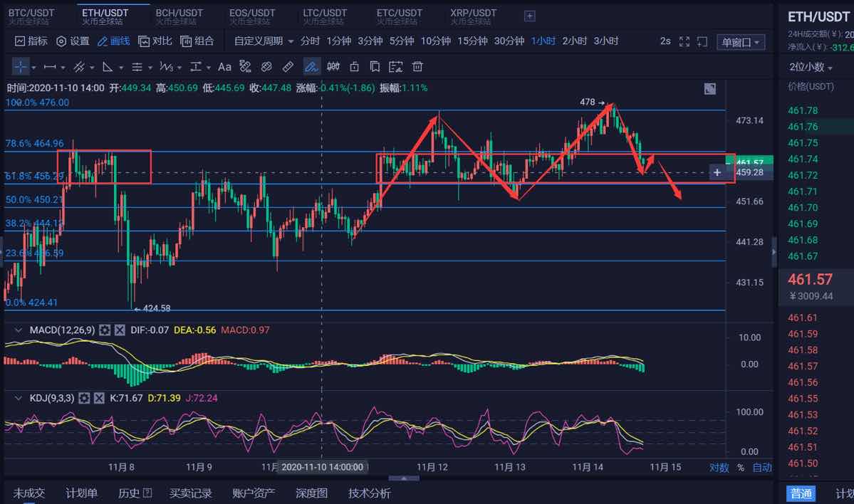Screen dimensions: 854x504
Task: Open the 自定义周期 period dropdown
Action: pyautogui.click(x=260, y=41)
